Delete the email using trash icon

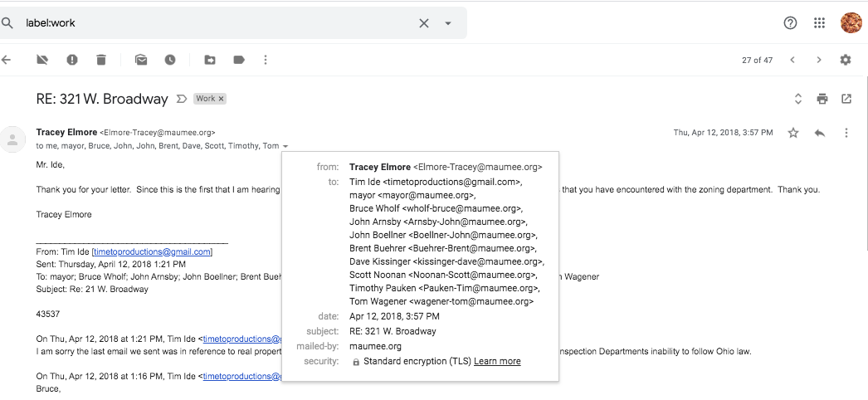(101, 60)
